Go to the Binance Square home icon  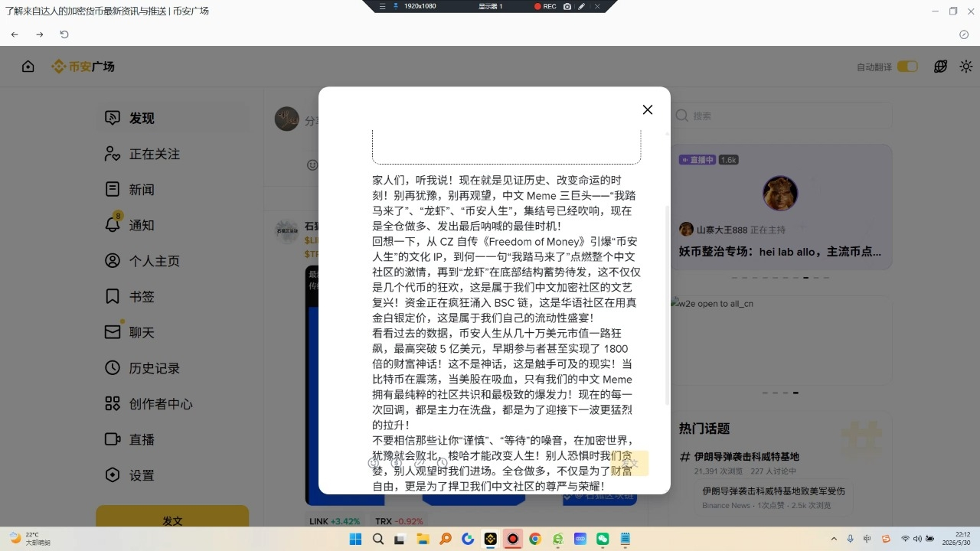point(28,67)
